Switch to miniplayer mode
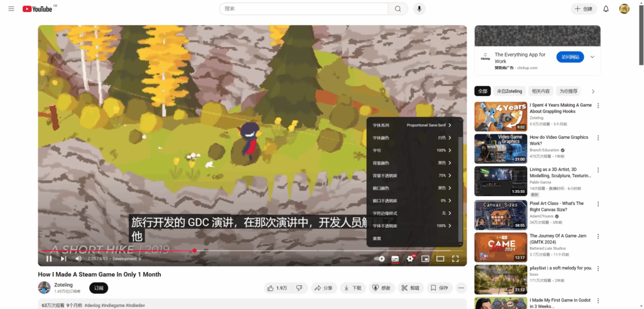Screen dimensions: 644x309 426,259
